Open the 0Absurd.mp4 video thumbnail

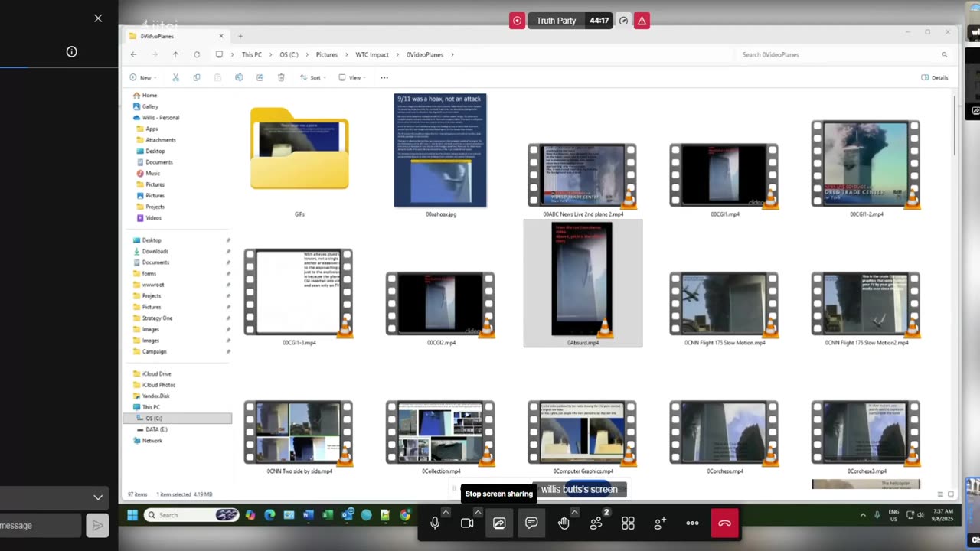[x=582, y=281]
